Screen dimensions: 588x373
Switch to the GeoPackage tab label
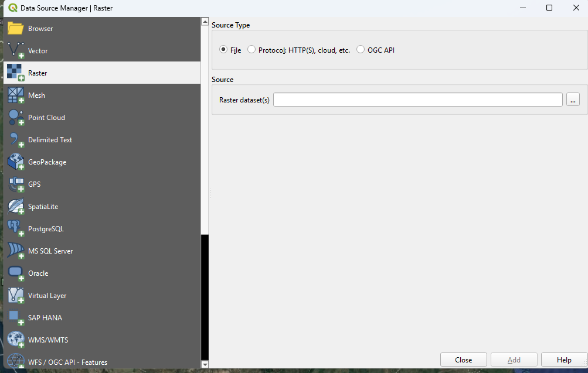pyautogui.click(x=47, y=162)
